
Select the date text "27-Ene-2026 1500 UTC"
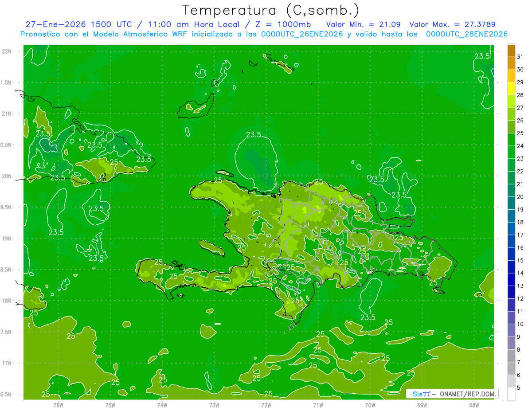pos(78,24)
